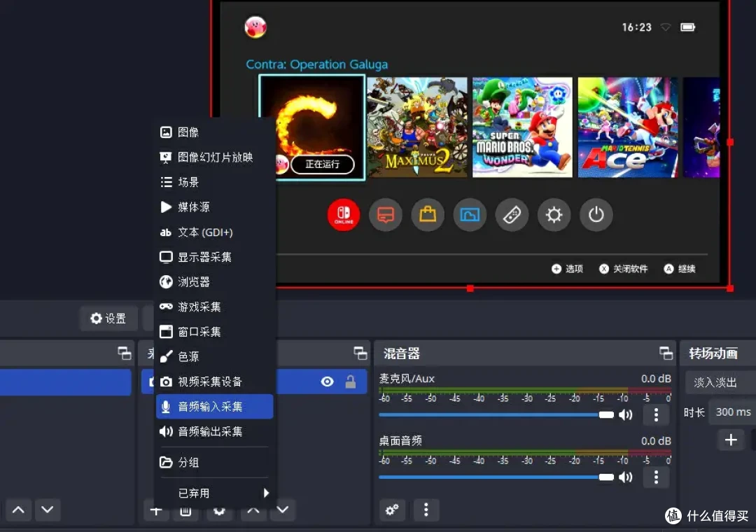Click the 选项 plus prompt
Screen dimensions: 756x532
click(x=568, y=269)
